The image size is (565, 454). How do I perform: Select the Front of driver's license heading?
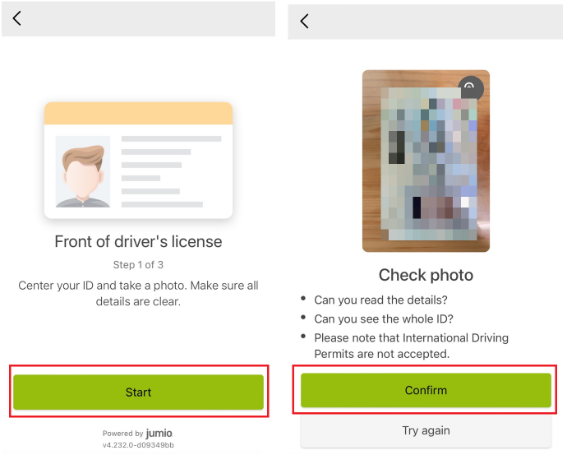pyautogui.click(x=138, y=242)
